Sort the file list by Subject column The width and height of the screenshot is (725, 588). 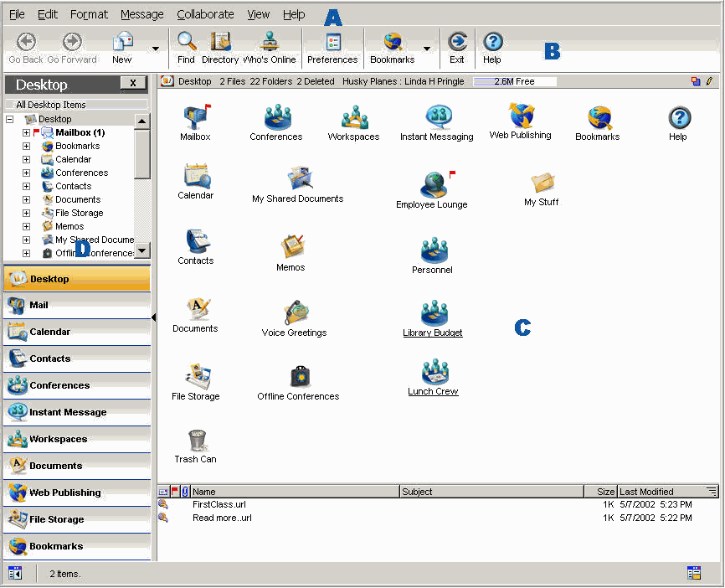(x=491, y=492)
